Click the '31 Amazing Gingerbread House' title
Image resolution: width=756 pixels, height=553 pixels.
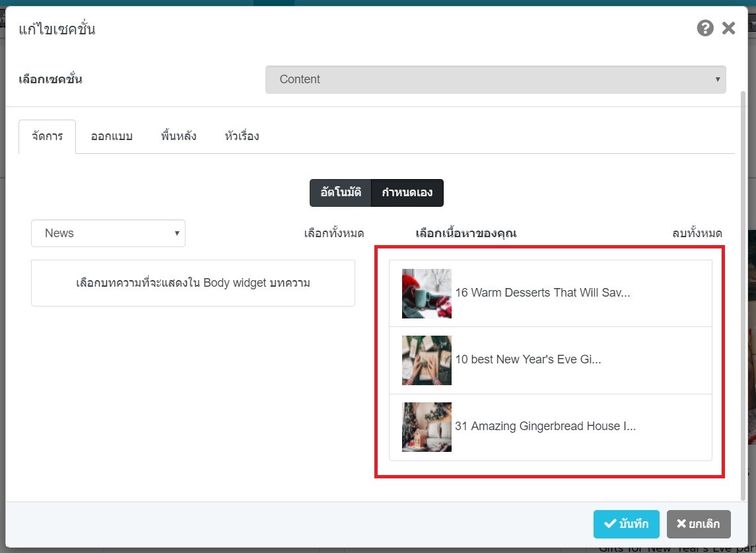(x=545, y=427)
